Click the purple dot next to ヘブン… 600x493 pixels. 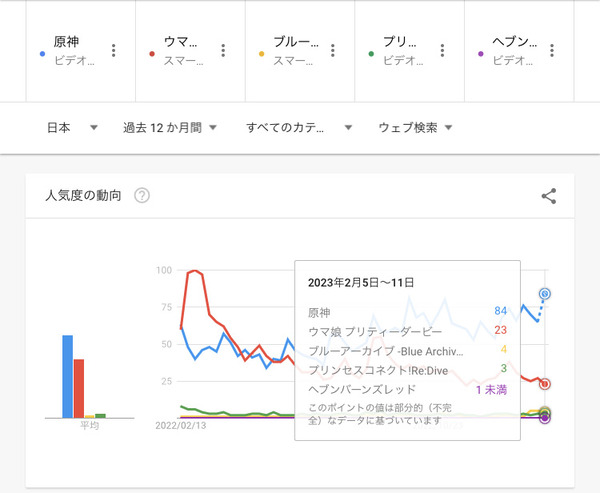tap(481, 54)
